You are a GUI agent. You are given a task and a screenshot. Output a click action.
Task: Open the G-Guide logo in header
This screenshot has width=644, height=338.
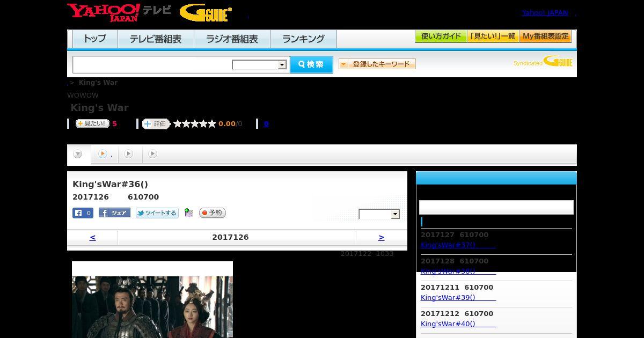pyautogui.click(x=206, y=13)
